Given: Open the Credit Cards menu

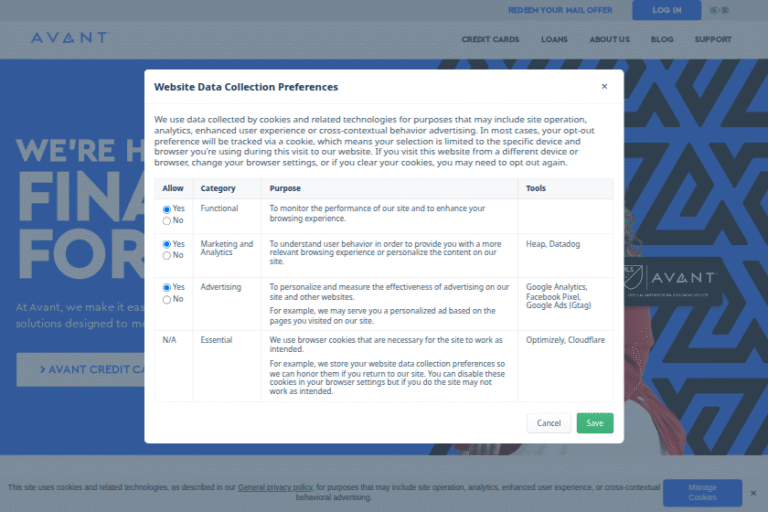Looking at the screenshot, I should [490, 40].
